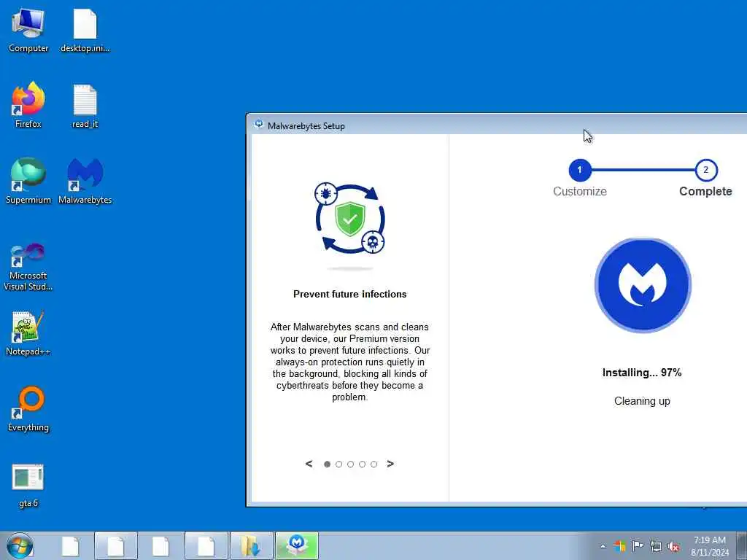Click the Complete step label
The width and height of the screenshot is (747, 560).
click(x=705, y=192)
